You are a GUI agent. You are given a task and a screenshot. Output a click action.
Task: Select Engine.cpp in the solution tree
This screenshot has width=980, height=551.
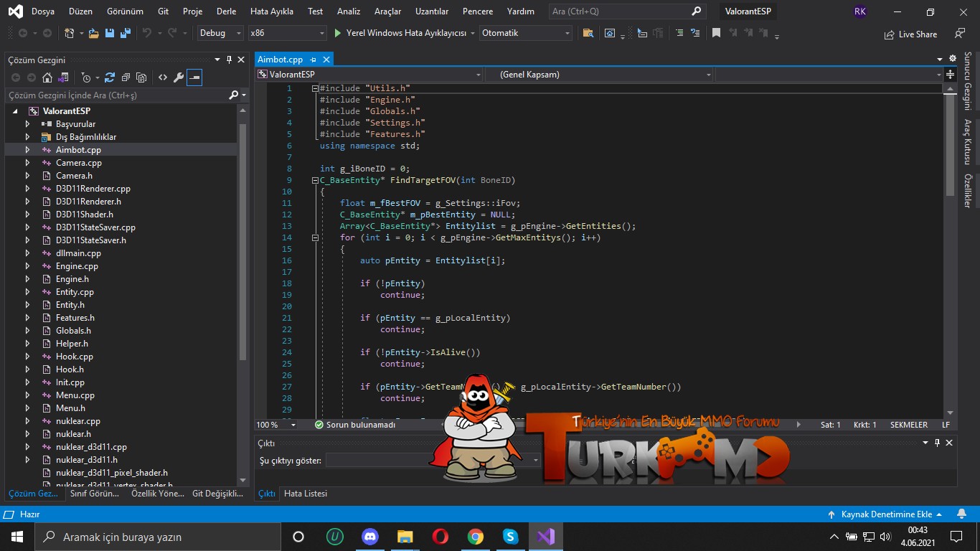coord(77,266)
